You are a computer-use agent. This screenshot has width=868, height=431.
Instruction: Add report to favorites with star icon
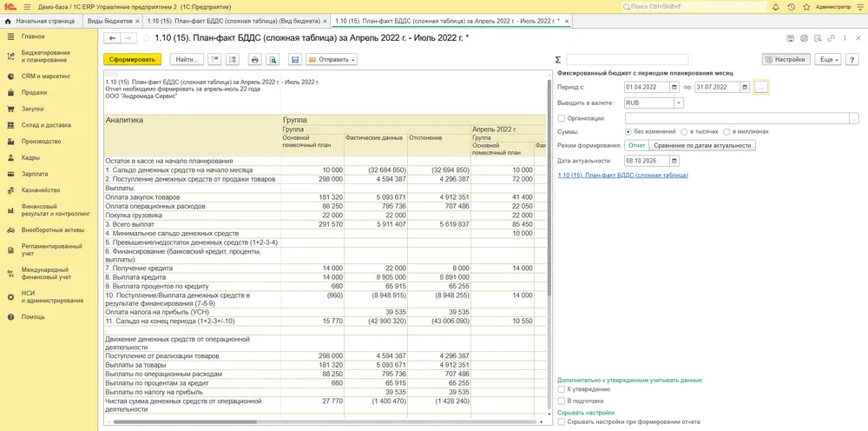pyautogui.click(x=146, y=38)
